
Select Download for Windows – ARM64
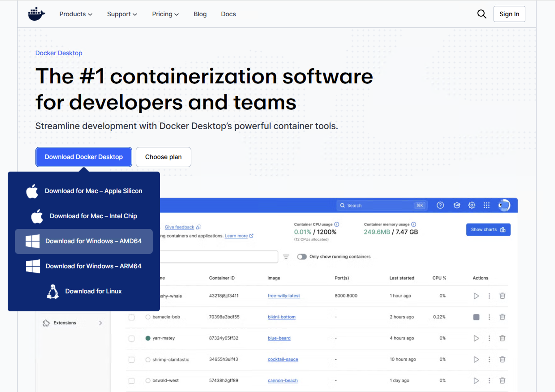tap(84, 266)
